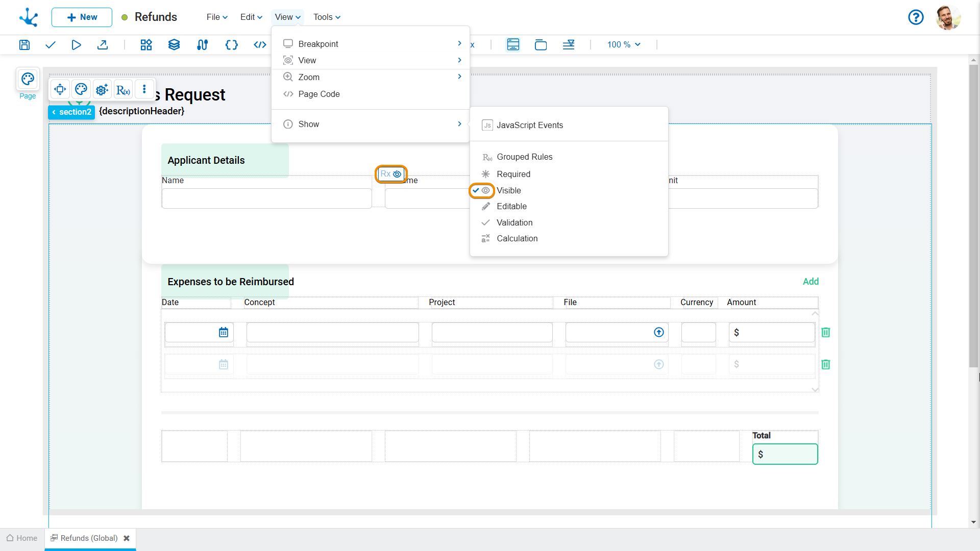980x551 pixels.
Task: Open the 100 % zoom dropdown
Action: tap(623, 45)
